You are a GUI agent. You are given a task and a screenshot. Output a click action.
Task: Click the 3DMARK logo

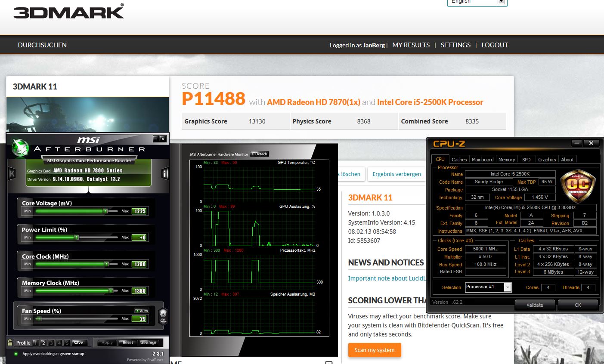tap(69, 12)
